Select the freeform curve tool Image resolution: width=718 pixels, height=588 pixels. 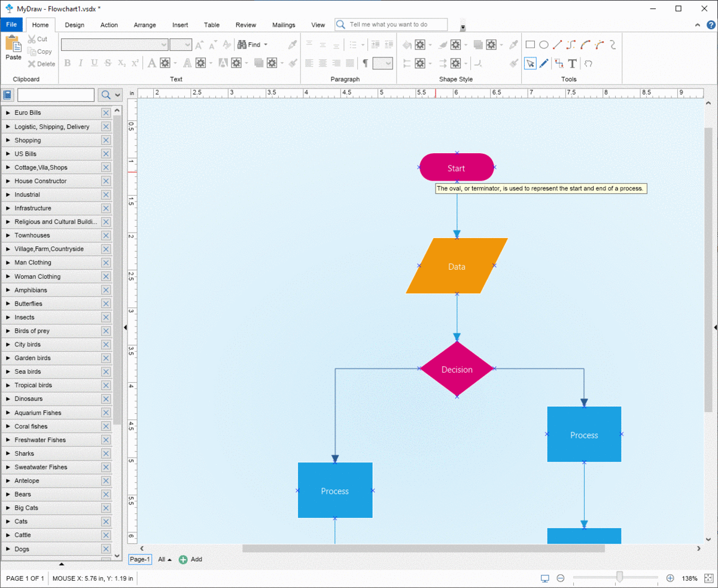click(x=612, y=45)
